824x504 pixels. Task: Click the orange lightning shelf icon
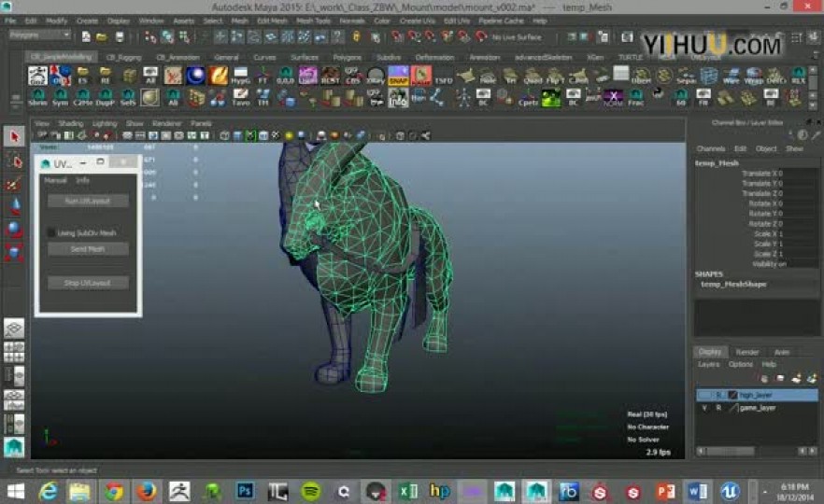[218, 75]
